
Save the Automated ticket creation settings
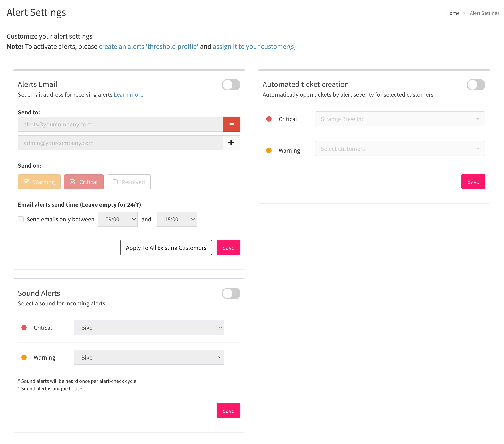(473, 181)
